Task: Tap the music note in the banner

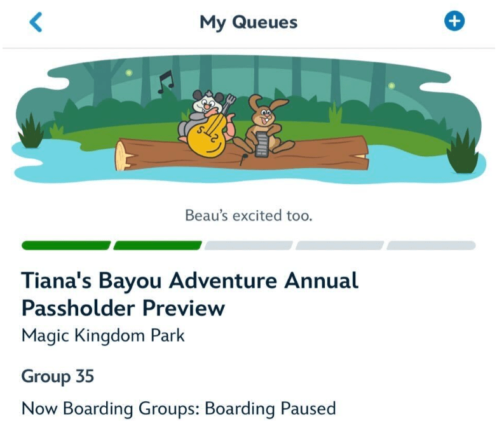Action: (x=166, y=81)
